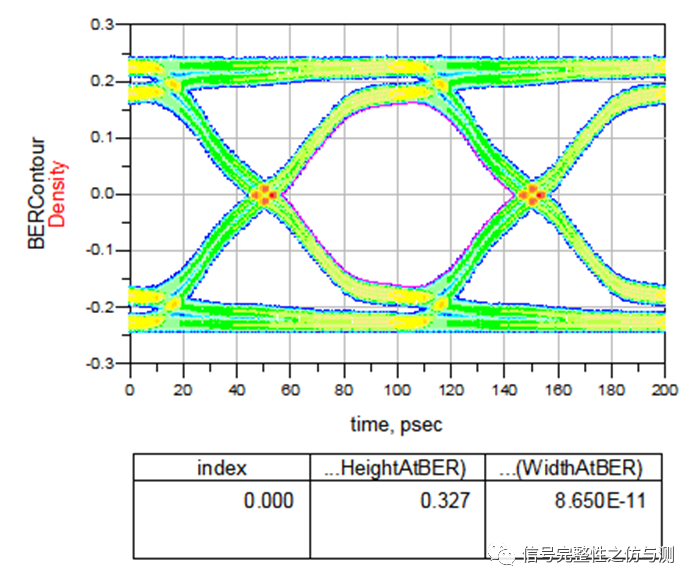Screen dimensions: 697x586
Task: Click the '...(WidthAtBER)' column header
Action: [571, 468]
